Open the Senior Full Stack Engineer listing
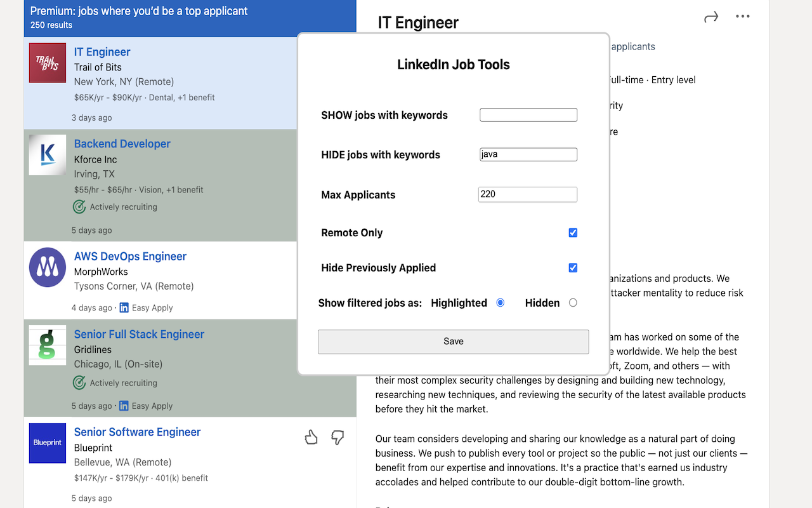Screen dimensions: 812x508 139,335
